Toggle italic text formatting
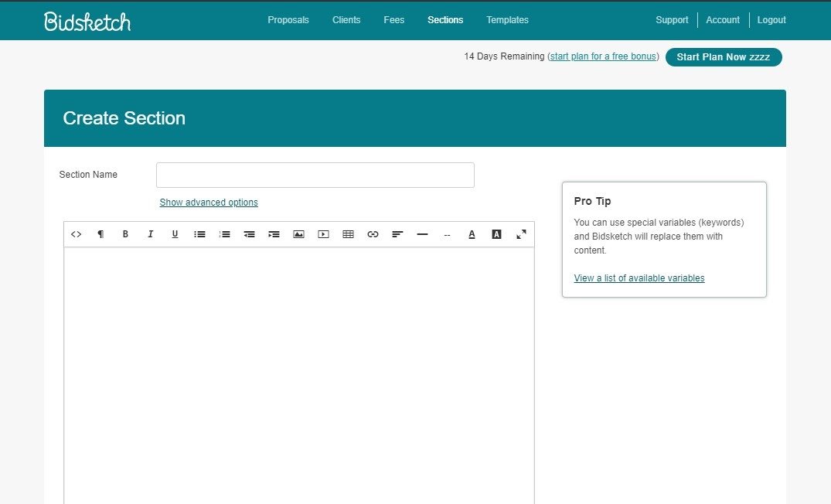This screenshot has width=831, height=504. click(x=150, y=234)
